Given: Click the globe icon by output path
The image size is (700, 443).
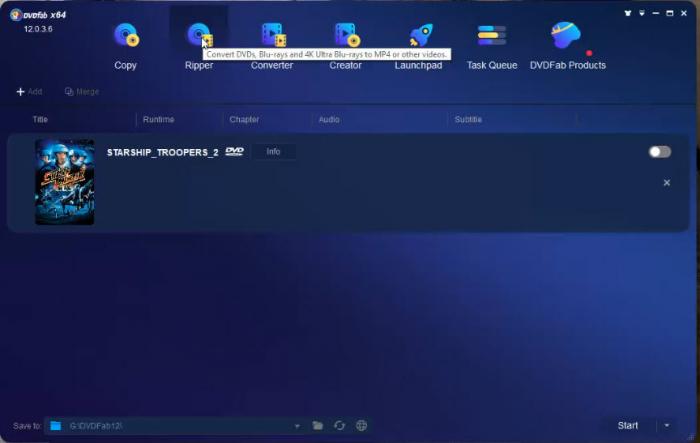Looking at the screenshot, I should click(362, 426).
